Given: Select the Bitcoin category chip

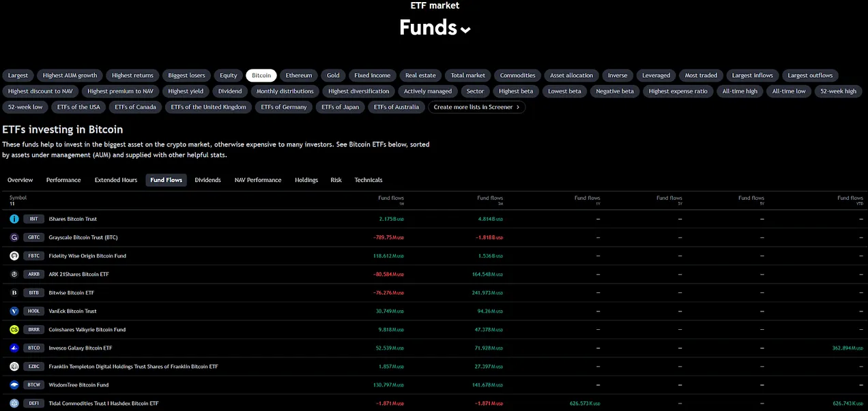Looking at the screenshot, I should [261, 75].
